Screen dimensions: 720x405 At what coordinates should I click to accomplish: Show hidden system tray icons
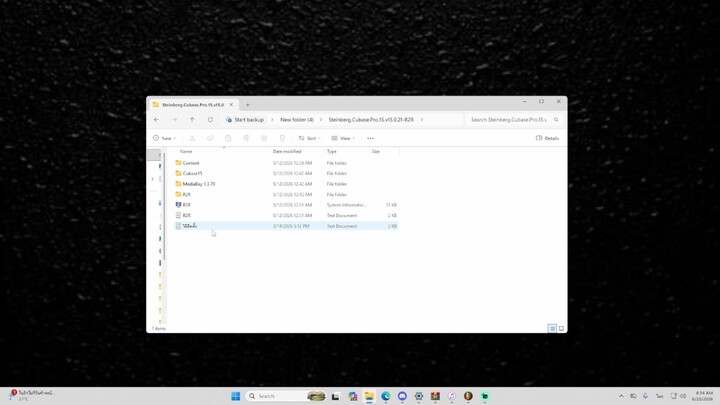pyautogui.click(x=621, y=396)
